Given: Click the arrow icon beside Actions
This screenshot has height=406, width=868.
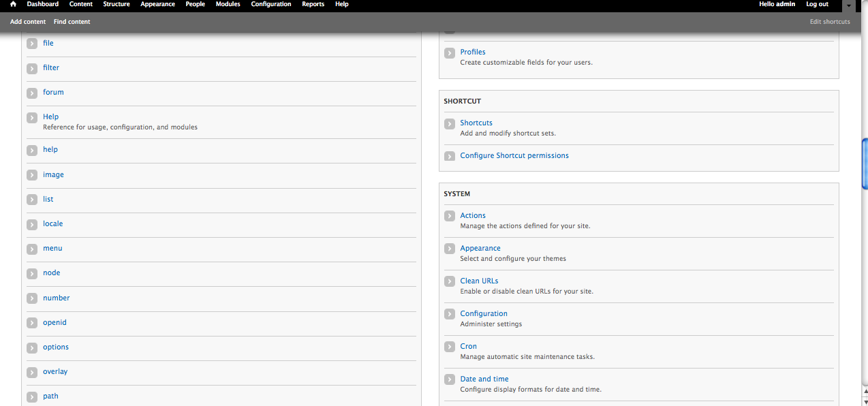Looking at the screenshot, I should [x=450, y=216].
